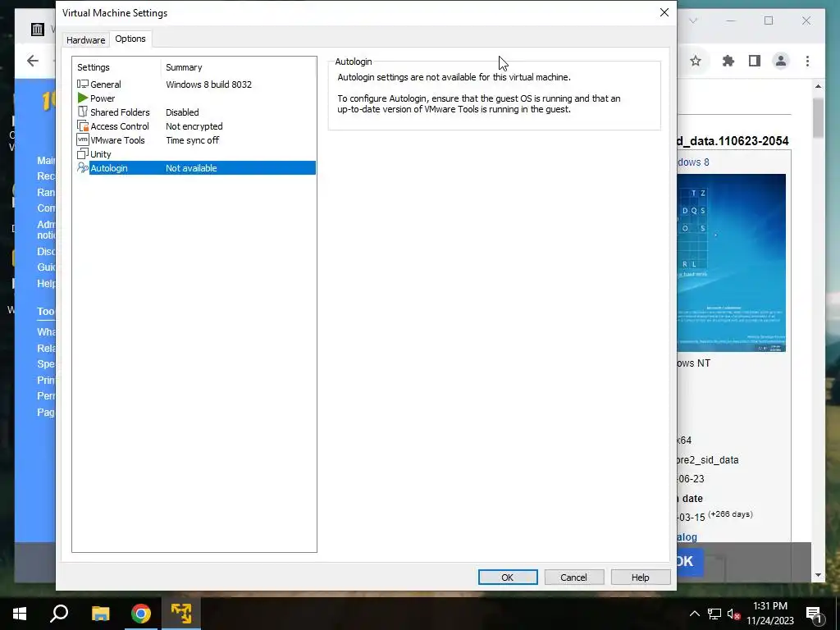Open Power settings row
Screen dimensions: 840x630
pos(196,98)
